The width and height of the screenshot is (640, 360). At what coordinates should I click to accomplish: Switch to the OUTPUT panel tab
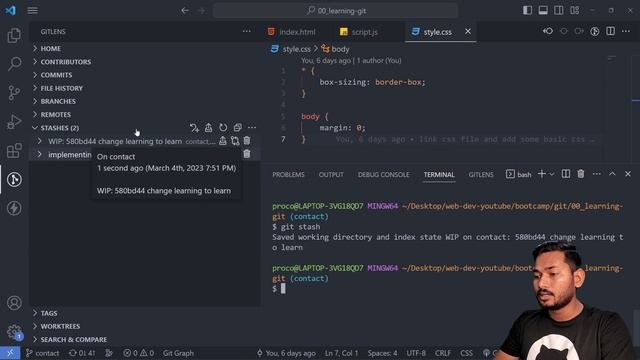coord(331,175)
